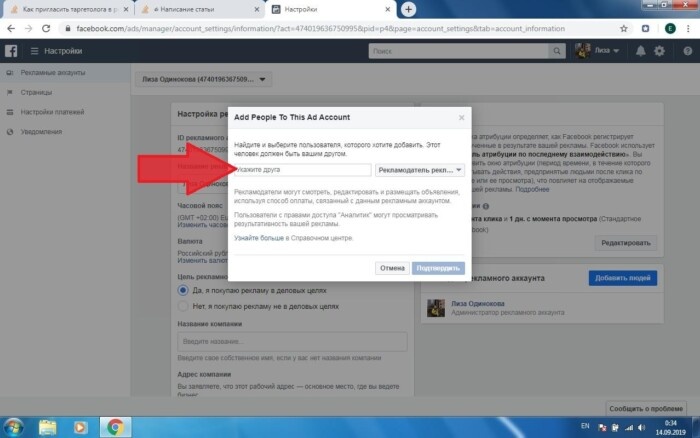Open a new browser tab

coord(408,9)
